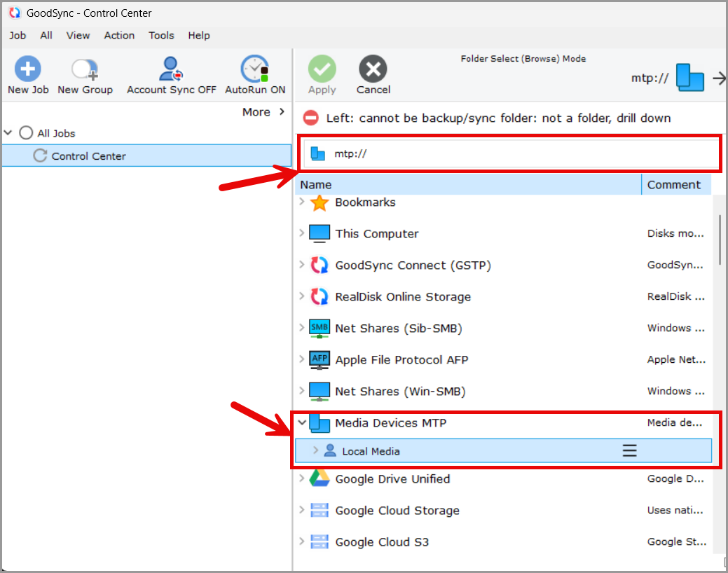Expand the Local Media node

(316, 450)
